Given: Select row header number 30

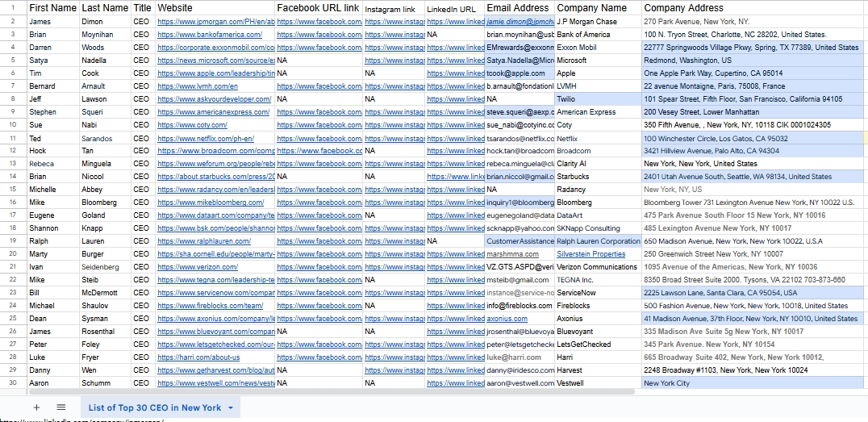Looking at the screenshot, I should tap(13, 383).
